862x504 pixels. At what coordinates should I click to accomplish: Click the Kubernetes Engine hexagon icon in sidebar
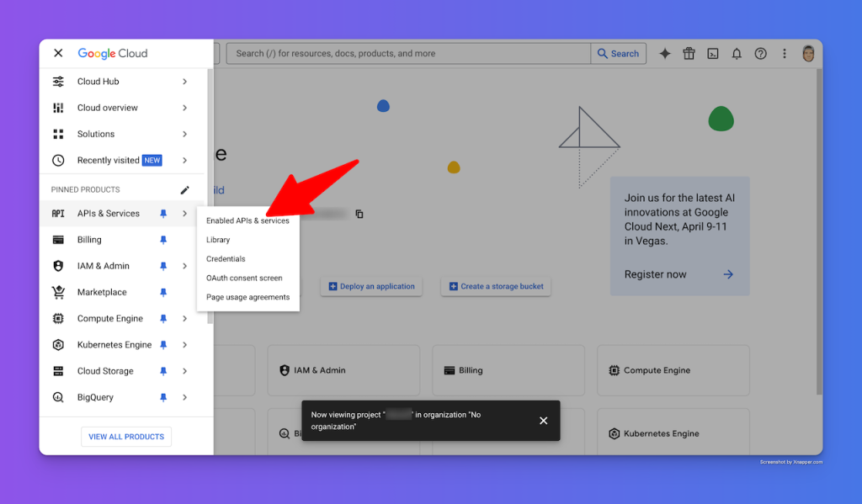click(x=58, y=345)
